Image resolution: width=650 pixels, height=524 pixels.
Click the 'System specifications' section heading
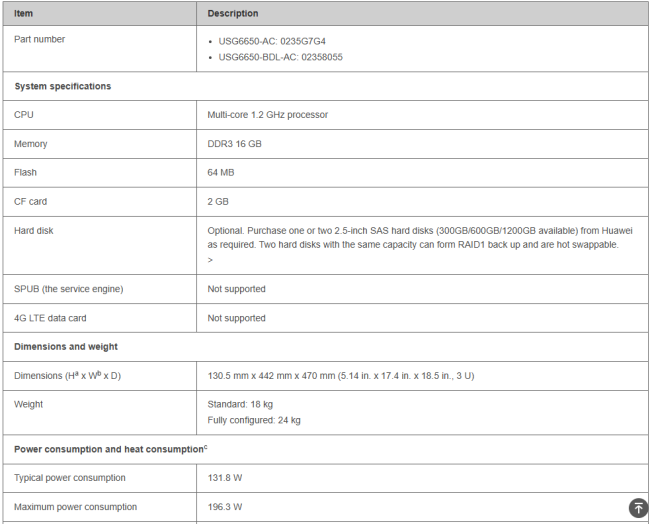click(x=63, y=86)
